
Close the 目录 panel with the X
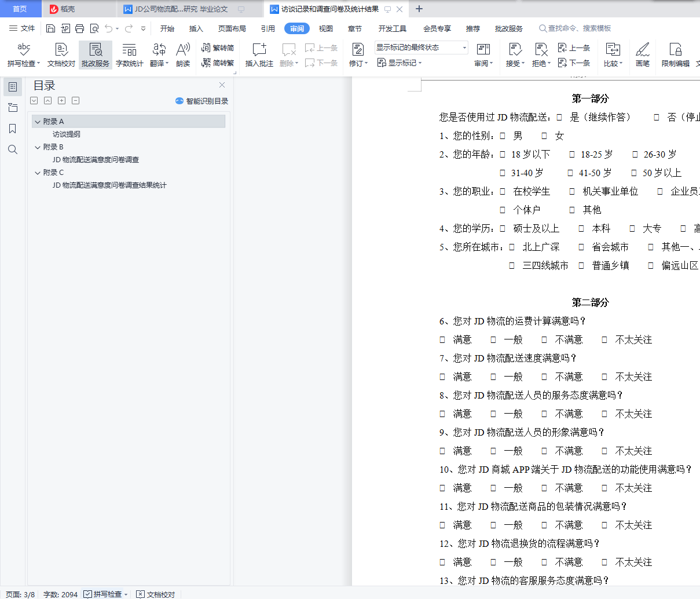[x=222, y=85]
